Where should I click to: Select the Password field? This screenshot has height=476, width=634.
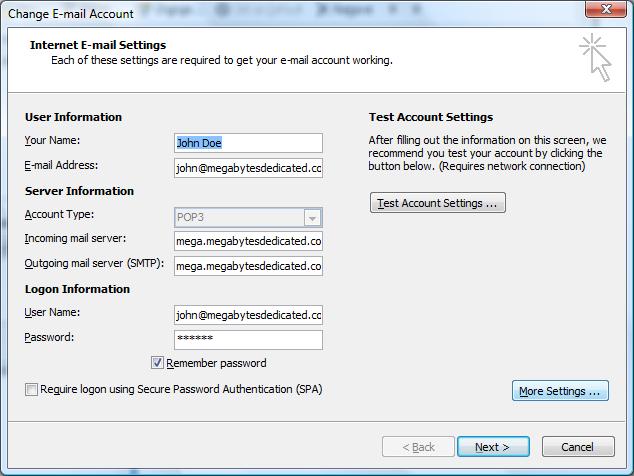coord(248,340)
